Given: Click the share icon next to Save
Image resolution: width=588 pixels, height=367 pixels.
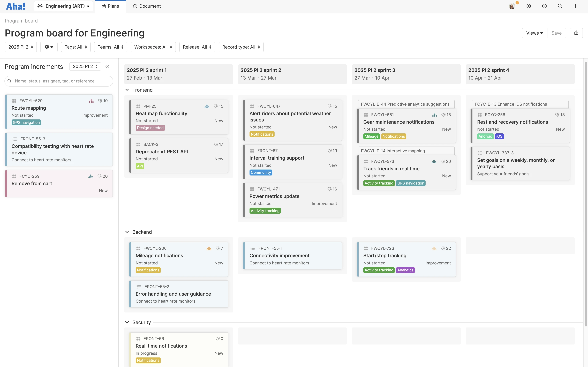Looking at the screenshot, I should click(x=576, y=33).
